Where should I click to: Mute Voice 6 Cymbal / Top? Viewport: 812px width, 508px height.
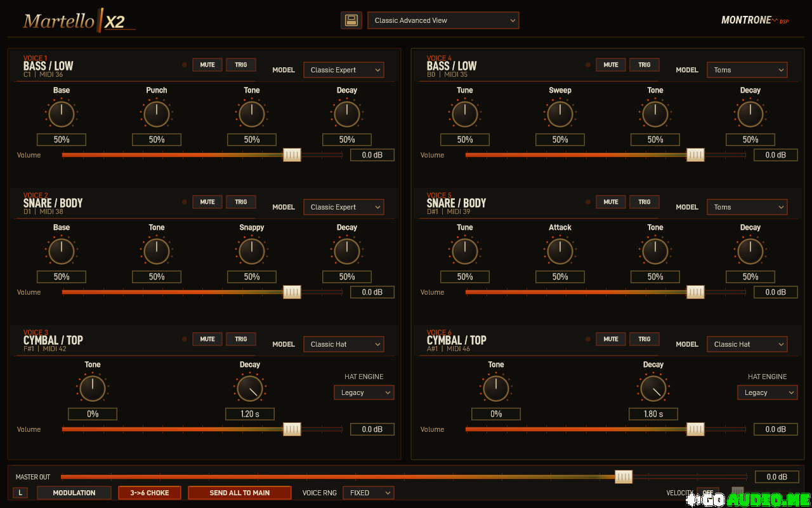(x=611, y=339)
